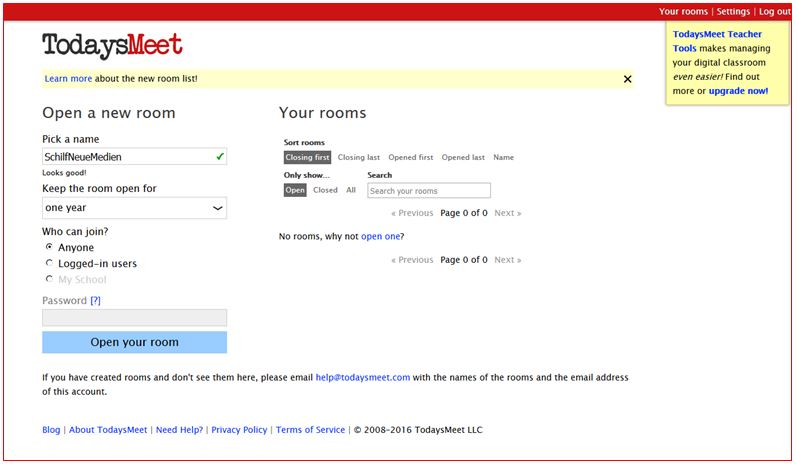The height and width of the screenshot is (464, 797).
Task: Dismiss the new room list notice
Action: click(627, 79)
